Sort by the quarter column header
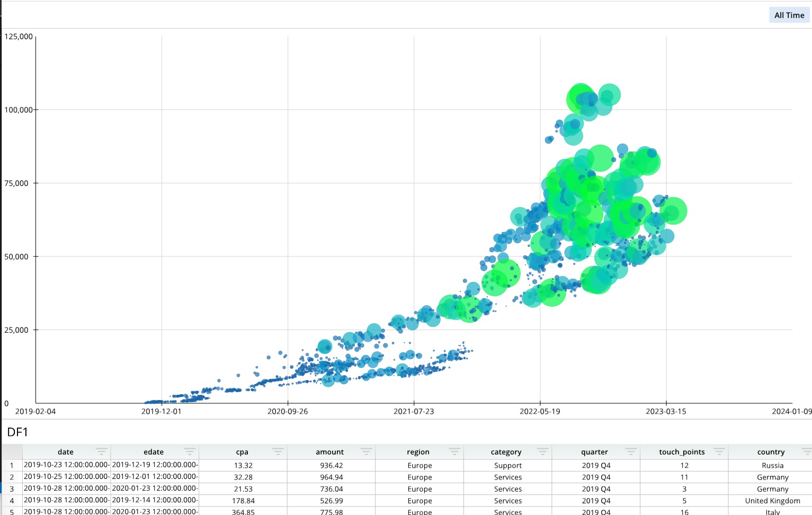 coord(595,452)
